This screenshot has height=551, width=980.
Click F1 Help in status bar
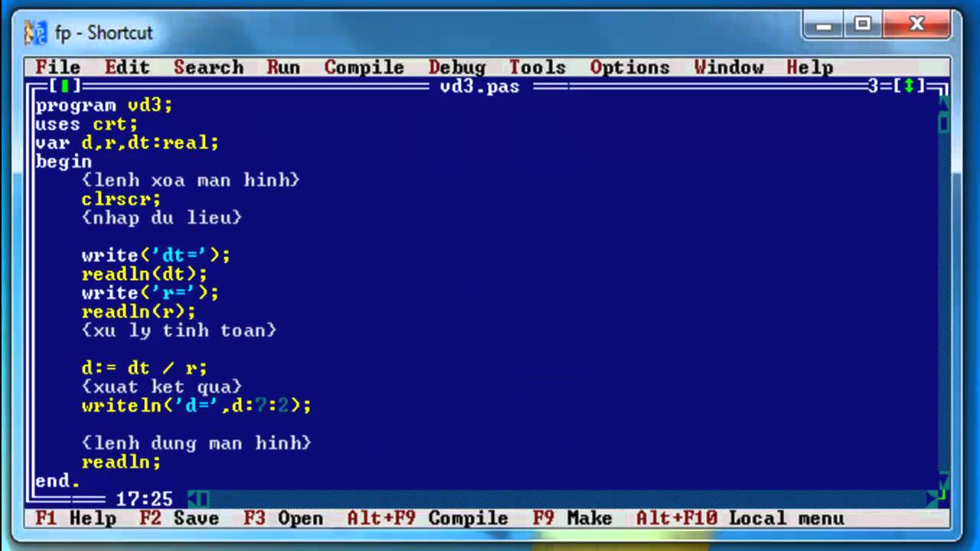click(75, 518)
